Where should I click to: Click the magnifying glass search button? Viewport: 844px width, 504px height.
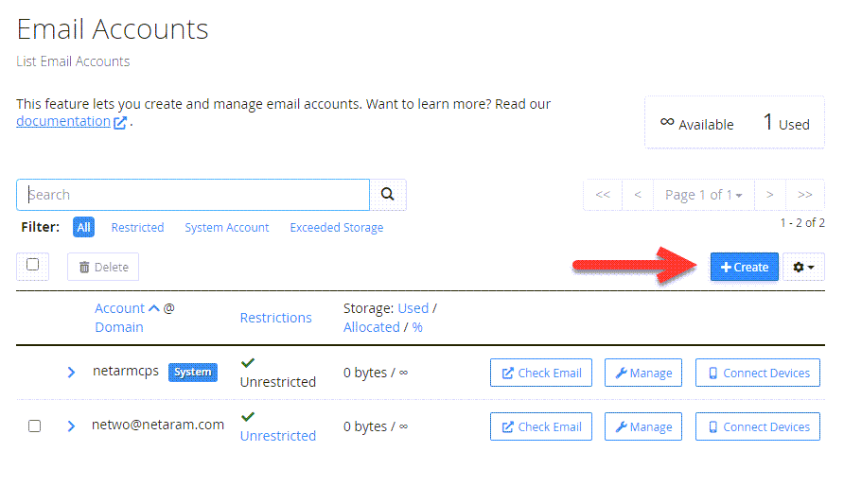click(387, 195)
